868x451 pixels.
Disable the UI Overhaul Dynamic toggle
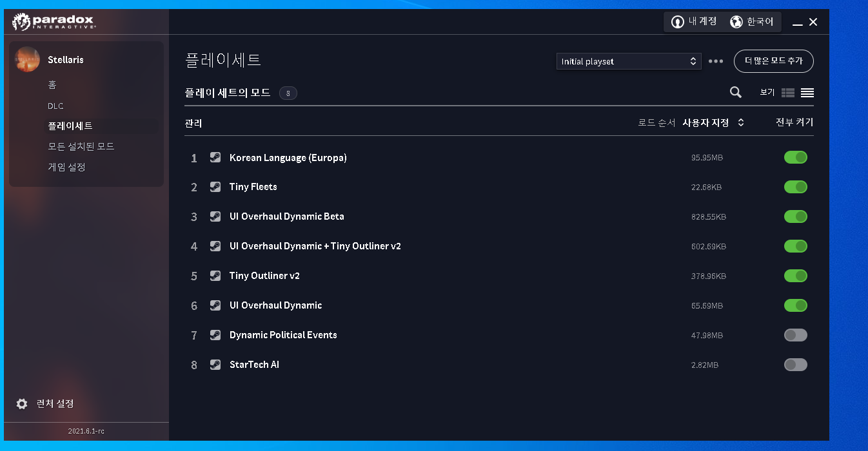point(796,305)
